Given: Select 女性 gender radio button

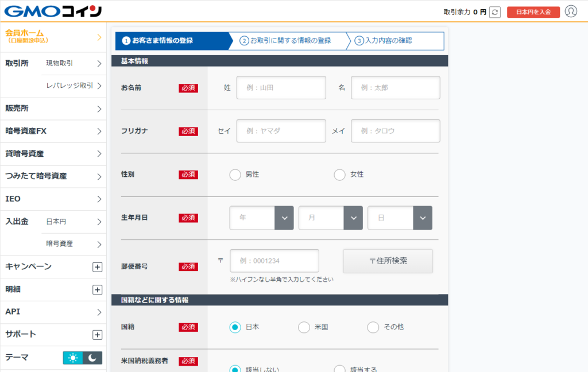Looking at the screenshot, I should [x=339, y=175].
